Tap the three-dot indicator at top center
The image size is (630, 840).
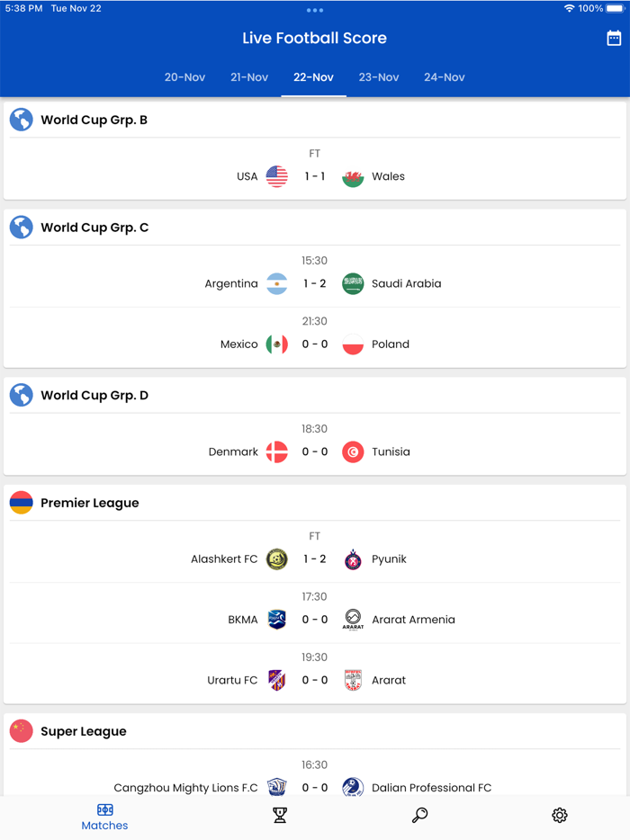click(x=314, y=10)
